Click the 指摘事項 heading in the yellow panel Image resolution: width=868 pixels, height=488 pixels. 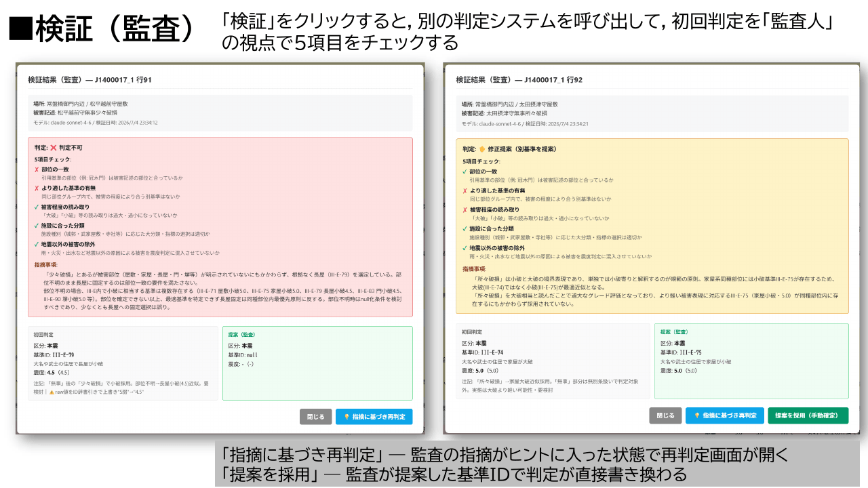point(474,269)
